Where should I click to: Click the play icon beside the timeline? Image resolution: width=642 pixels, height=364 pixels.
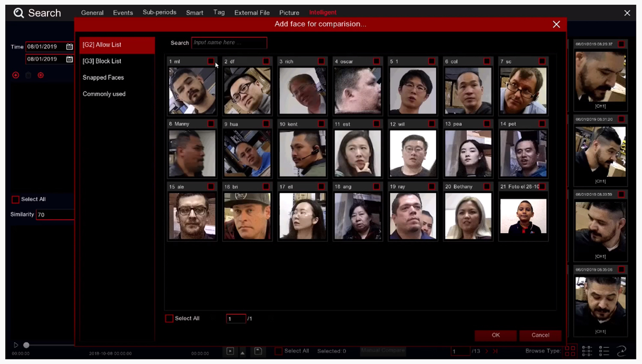(16, 345)
